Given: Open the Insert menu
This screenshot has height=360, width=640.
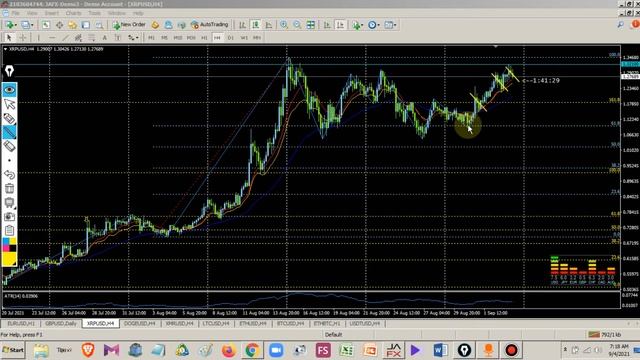Looking at the screenshot, I should click(x=51, y=13).
